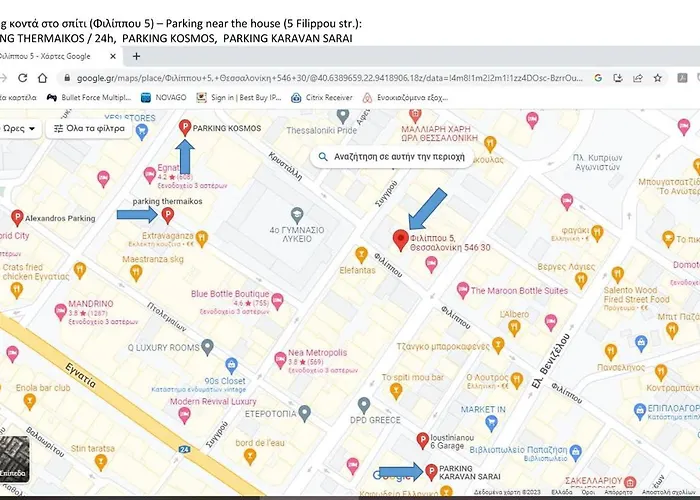Click the Modern Revival Luxury hotel pin
Screen dimensions: 700x500
(x=184, y=415)
